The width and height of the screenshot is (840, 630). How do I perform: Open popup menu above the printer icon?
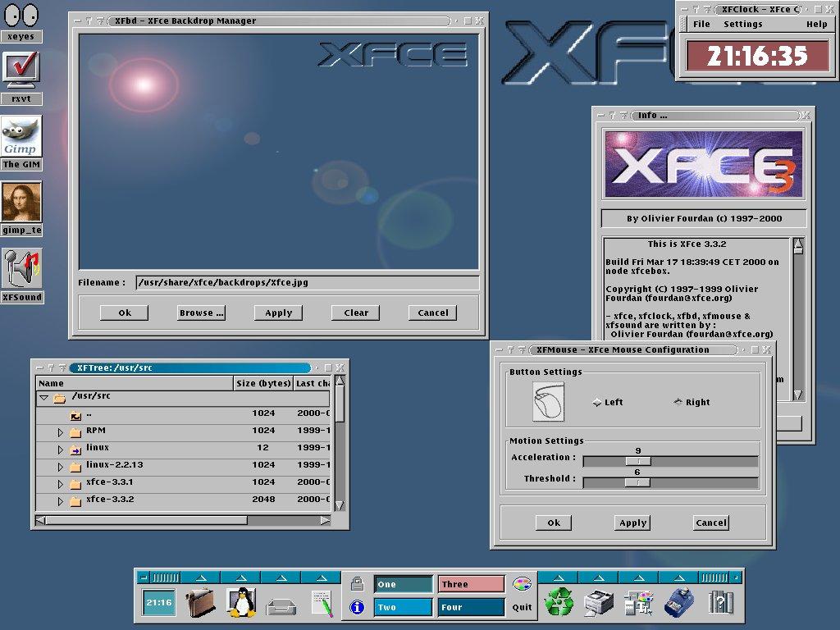coord(599,577)
